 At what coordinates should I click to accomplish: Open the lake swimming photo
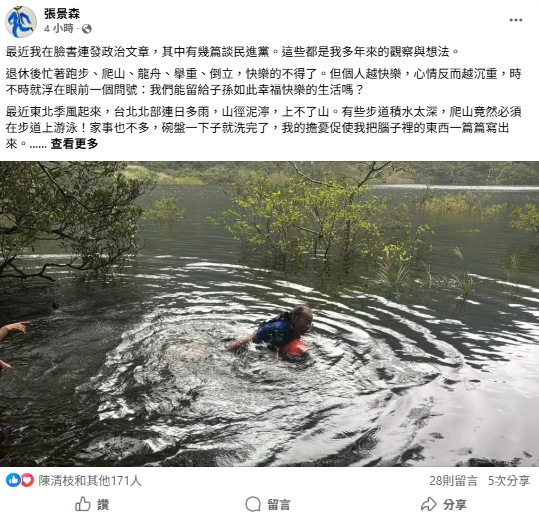(x=270, y=314)
